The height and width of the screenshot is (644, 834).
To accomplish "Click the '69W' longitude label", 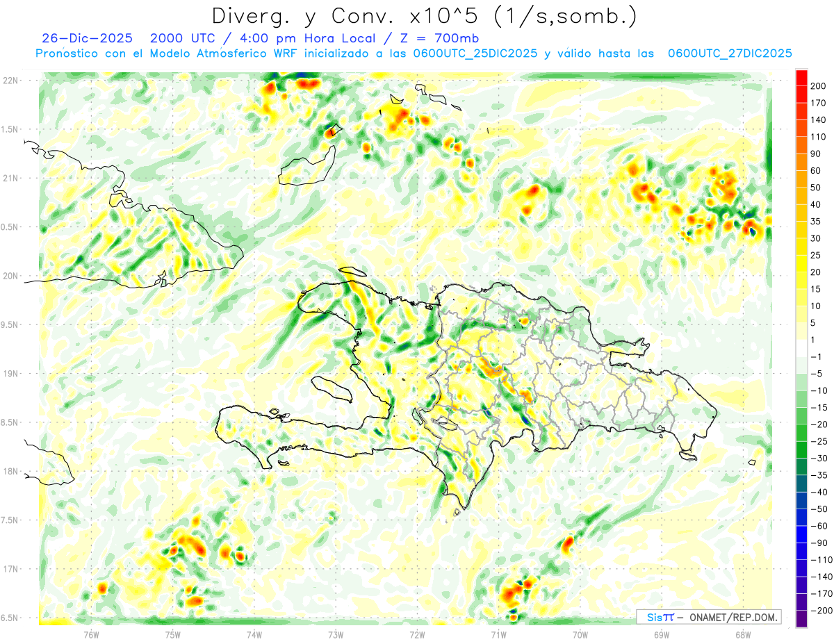I will 662,634.
